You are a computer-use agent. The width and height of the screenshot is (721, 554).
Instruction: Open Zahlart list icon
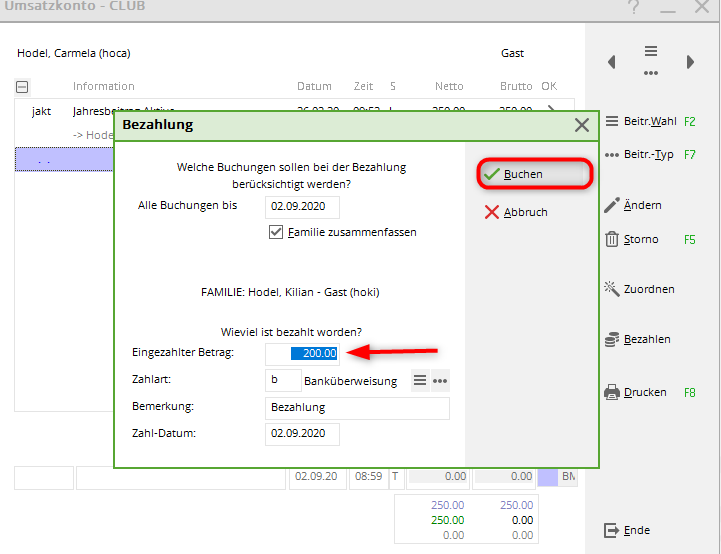pyautogui.click(x=421, y=381)
